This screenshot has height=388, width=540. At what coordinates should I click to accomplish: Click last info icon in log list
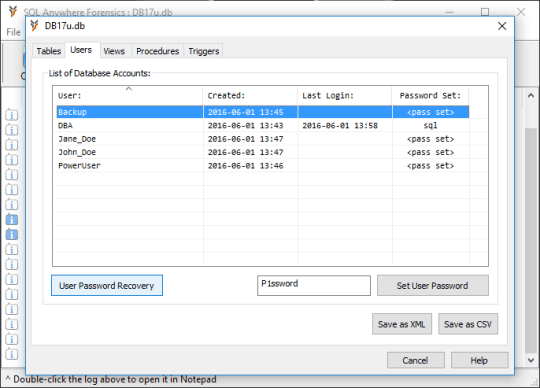tap(12, 354)
